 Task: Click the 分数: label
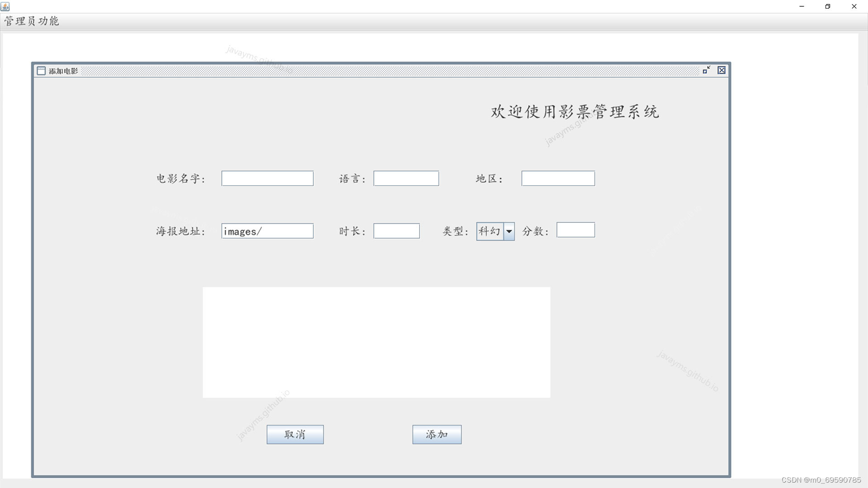point(536,231)
